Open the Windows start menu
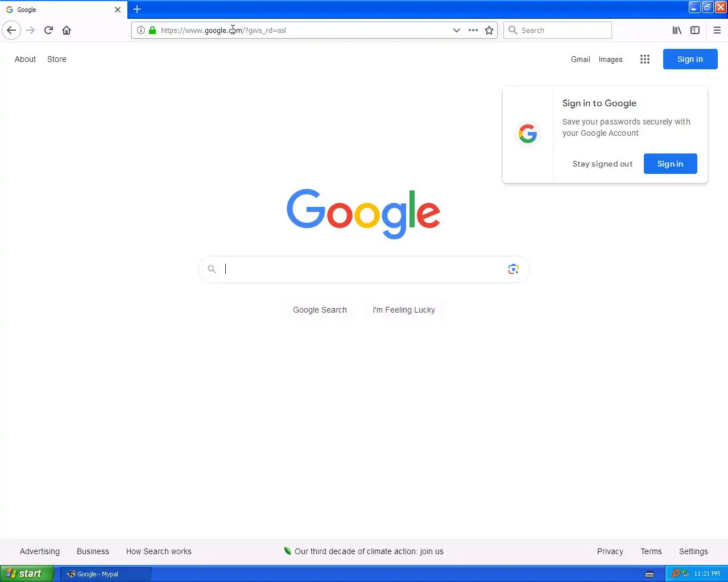Viewport: 728px width, 582px height. point(27,573)
